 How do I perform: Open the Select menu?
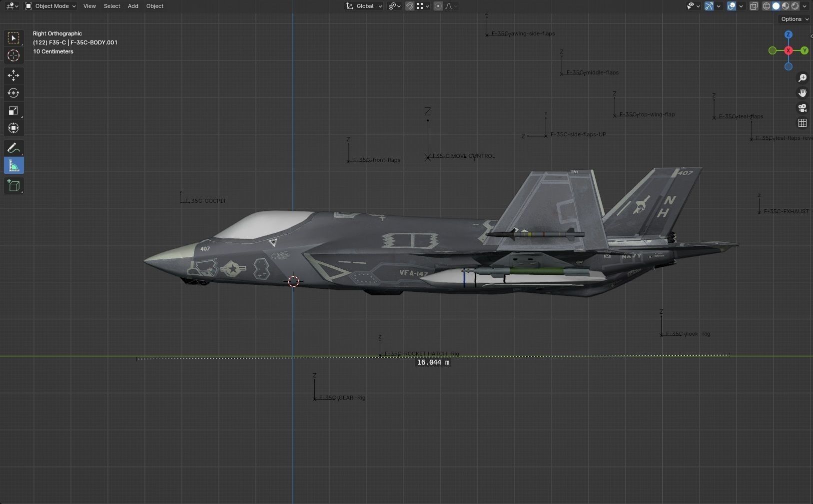(x=112, y=6)
